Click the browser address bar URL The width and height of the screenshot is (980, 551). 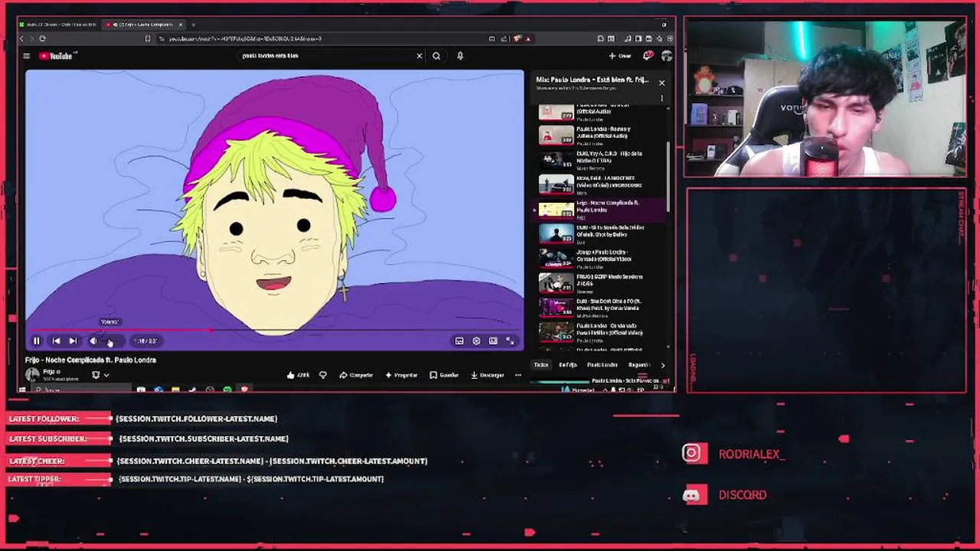[x=245, y=38]
